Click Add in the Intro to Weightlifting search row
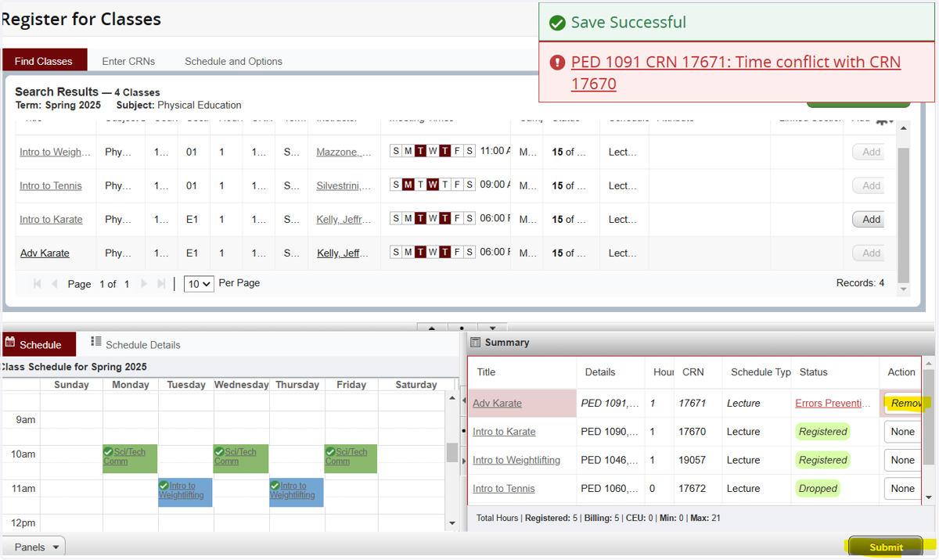The height and width of the screenshot is (560, 939). (869, 152)
